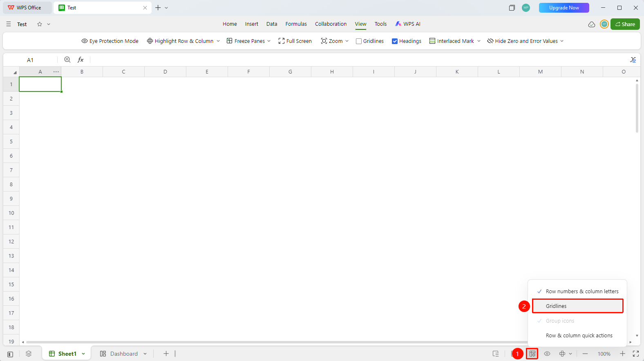Click the 100% zoom level
The width and height of the screenshot is (644, 361).
click(604, 354)
